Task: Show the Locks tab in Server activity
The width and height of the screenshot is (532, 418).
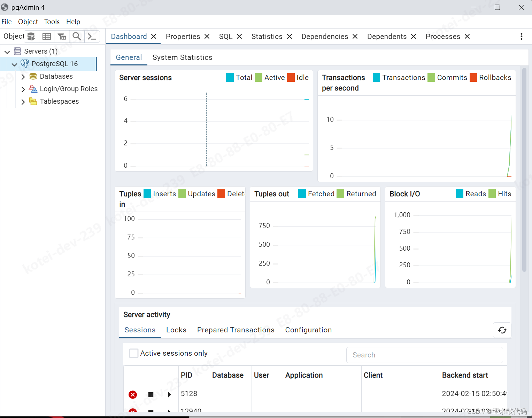Action: coord(176,330)
